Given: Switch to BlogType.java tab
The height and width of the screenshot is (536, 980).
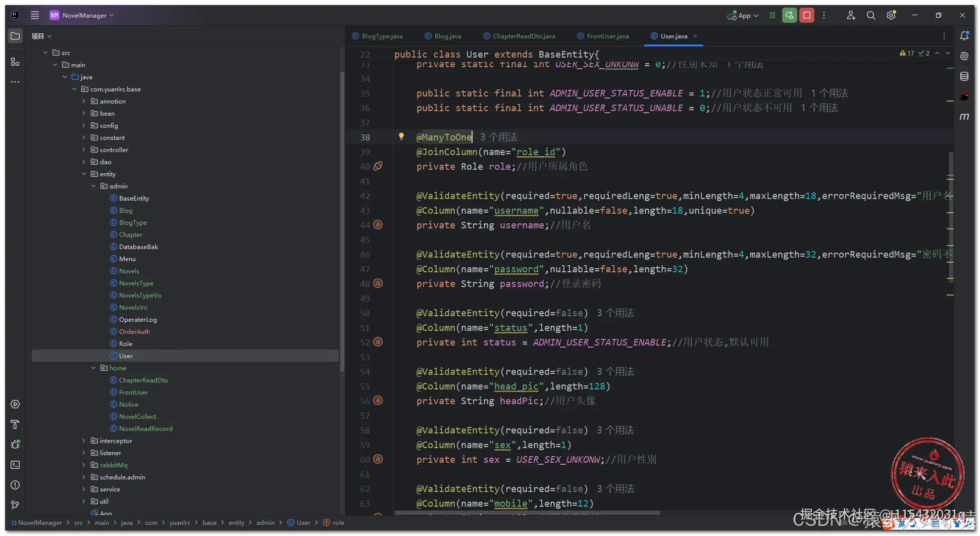Looking at the screenshot, I should click(x=377, y=36).
